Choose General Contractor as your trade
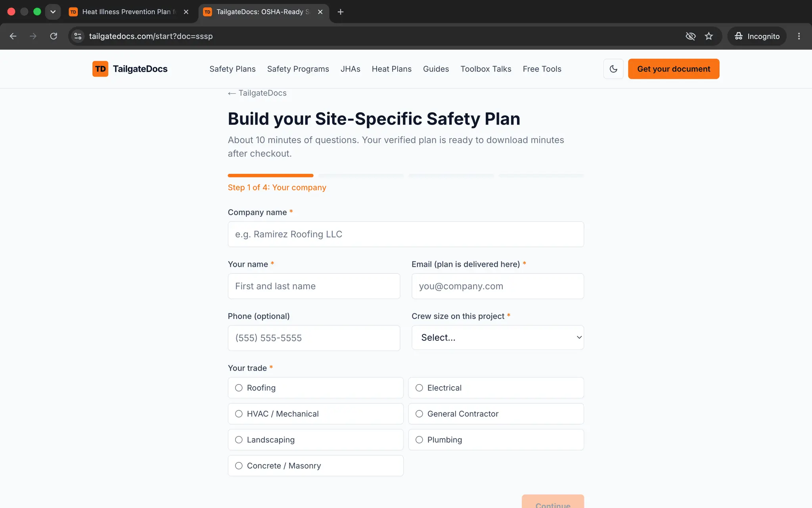The image size is (812, 508). [x=496, y=414]
